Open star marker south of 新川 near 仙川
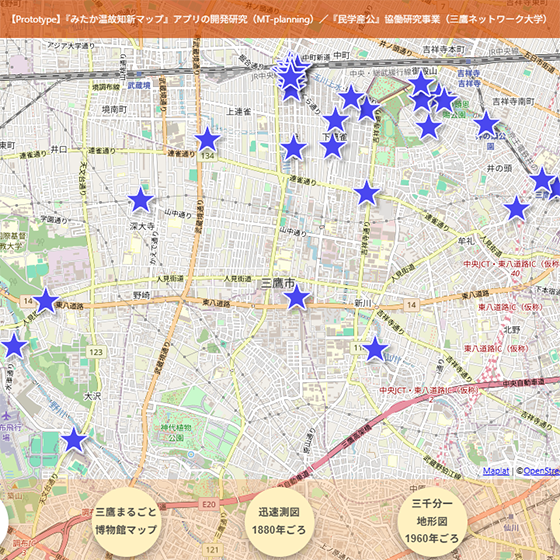Screen dimensions: 560x560 [375, 349]
